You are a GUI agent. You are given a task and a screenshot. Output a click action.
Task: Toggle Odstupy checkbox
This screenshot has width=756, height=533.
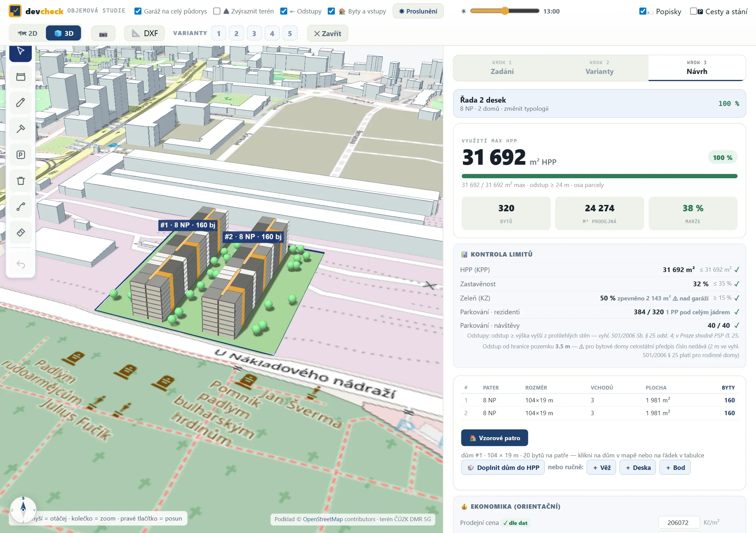pos(284,11)
